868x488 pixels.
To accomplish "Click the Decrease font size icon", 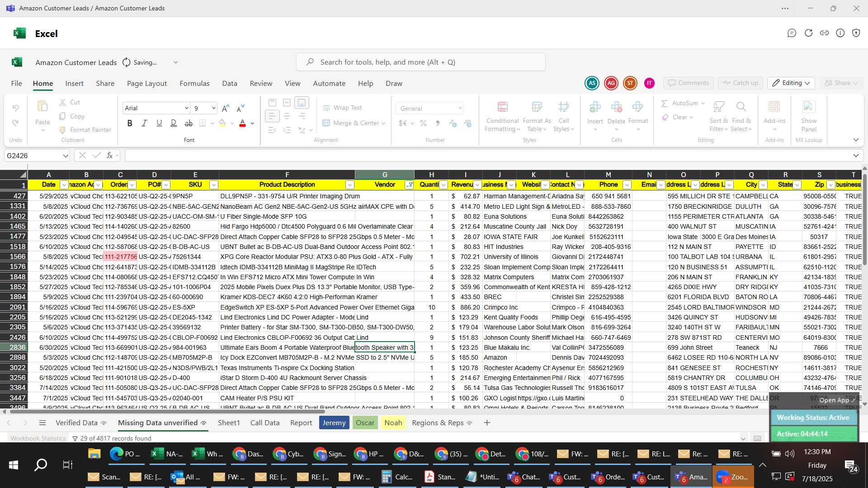I will tap(241, 108).
